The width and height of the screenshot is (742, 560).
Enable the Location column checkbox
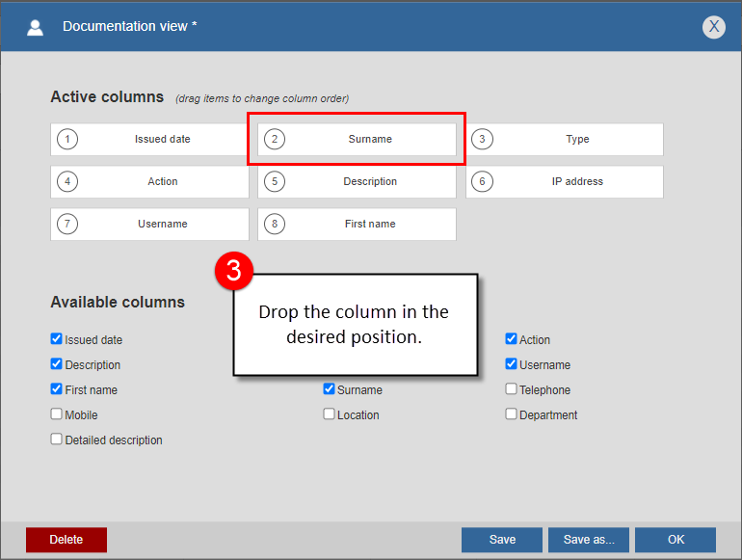(329, 414)
